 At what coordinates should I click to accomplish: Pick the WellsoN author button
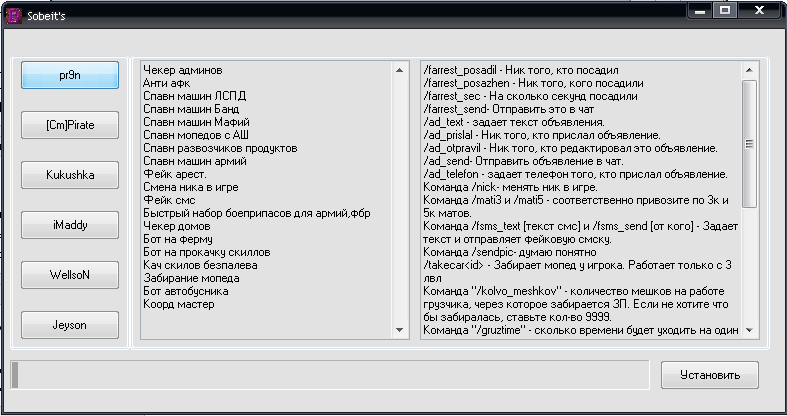(70, 274)
